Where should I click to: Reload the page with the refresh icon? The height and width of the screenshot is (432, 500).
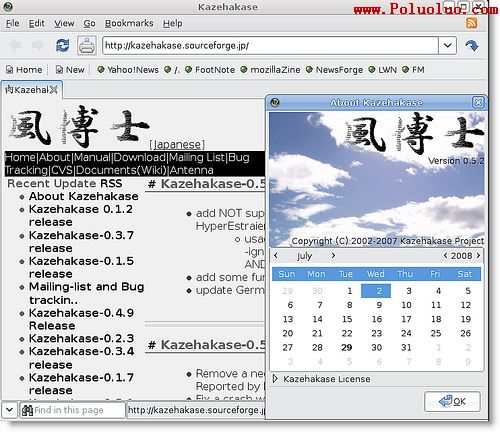[x=63, y=45]
